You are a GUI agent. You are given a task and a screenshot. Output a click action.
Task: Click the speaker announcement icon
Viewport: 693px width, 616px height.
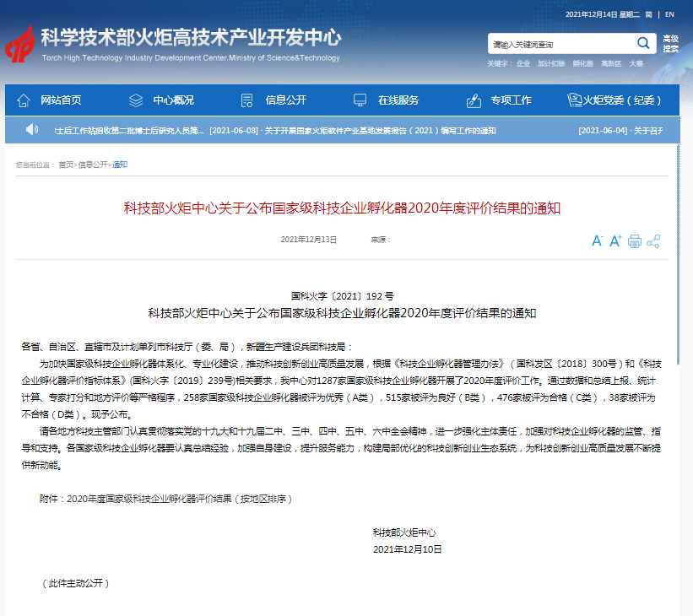tap(32, 130)
